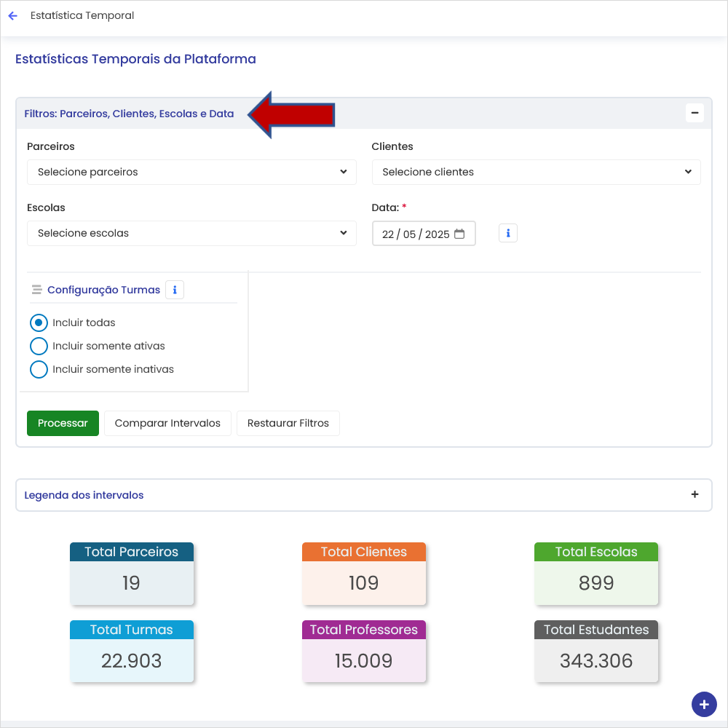The width and height of the screenshot is (728, 728).
Task: Choose Incluir somente inativas radio option
Action: (x=39, y=369)
